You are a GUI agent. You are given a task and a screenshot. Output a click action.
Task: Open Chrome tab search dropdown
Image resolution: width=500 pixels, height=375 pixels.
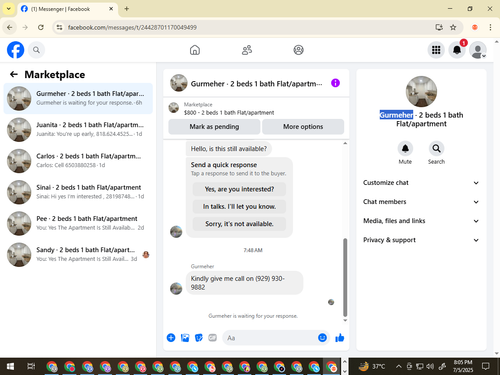click(9, 9)
